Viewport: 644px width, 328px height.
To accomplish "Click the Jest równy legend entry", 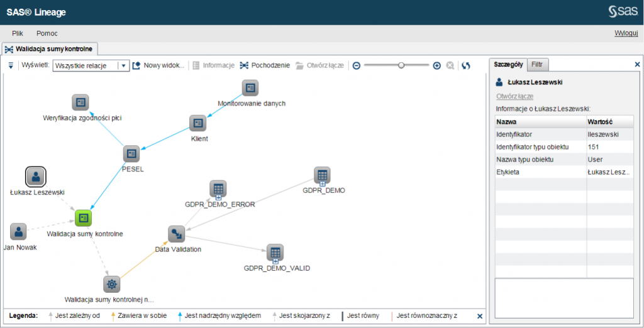I will coord(360,315).
